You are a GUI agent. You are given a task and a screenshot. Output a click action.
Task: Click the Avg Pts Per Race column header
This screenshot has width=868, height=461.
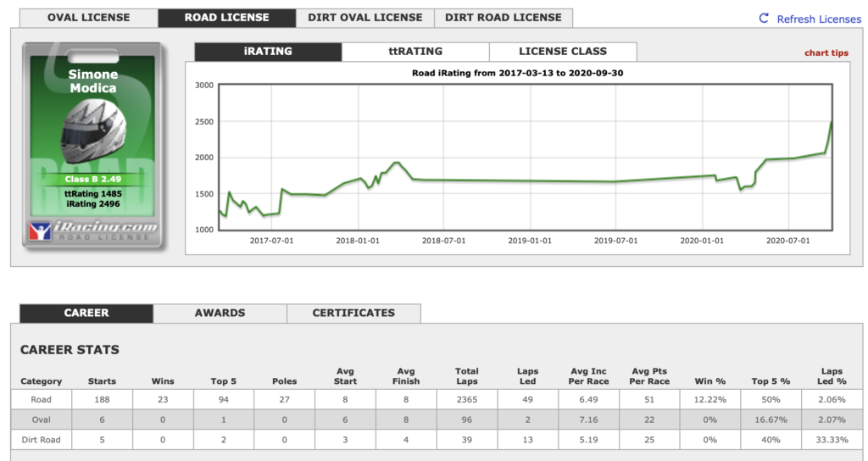tap(649, 376)
